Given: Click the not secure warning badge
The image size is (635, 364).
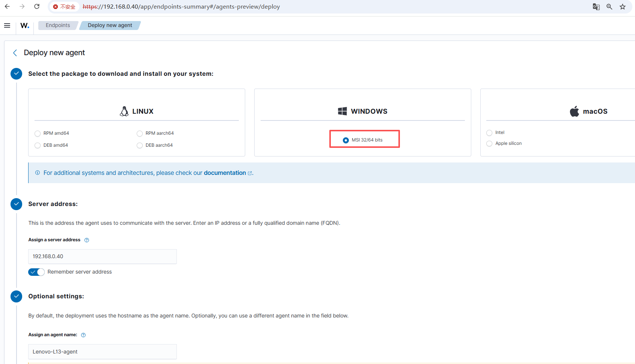Looking at the screenshot, I should (64, 7).
